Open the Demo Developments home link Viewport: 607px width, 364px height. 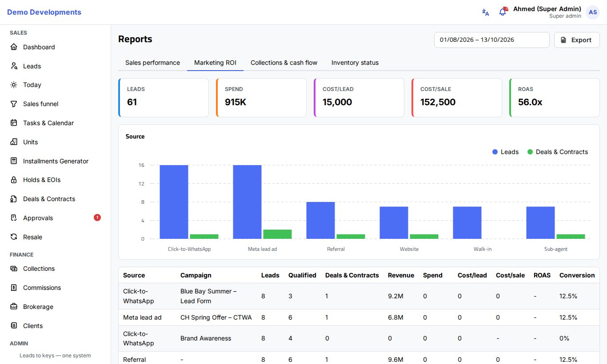click(x=44, y=12)
